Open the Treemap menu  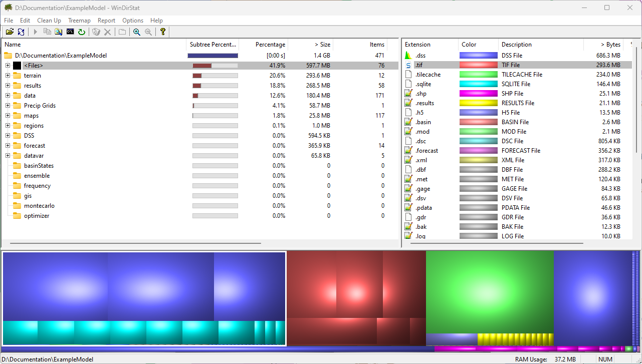point(79,21)
